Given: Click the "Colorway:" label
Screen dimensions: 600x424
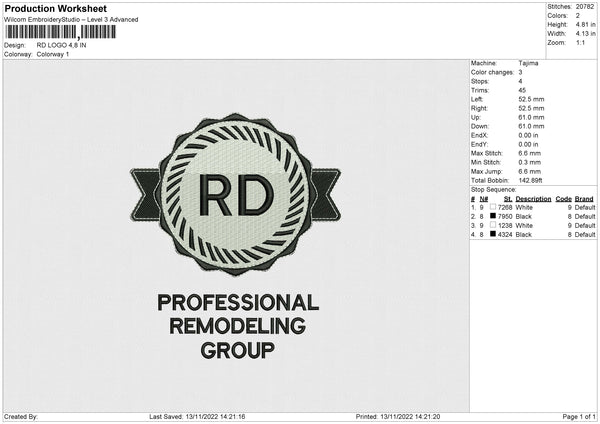Looking at the screenshot, I should [x=18, y=54].
